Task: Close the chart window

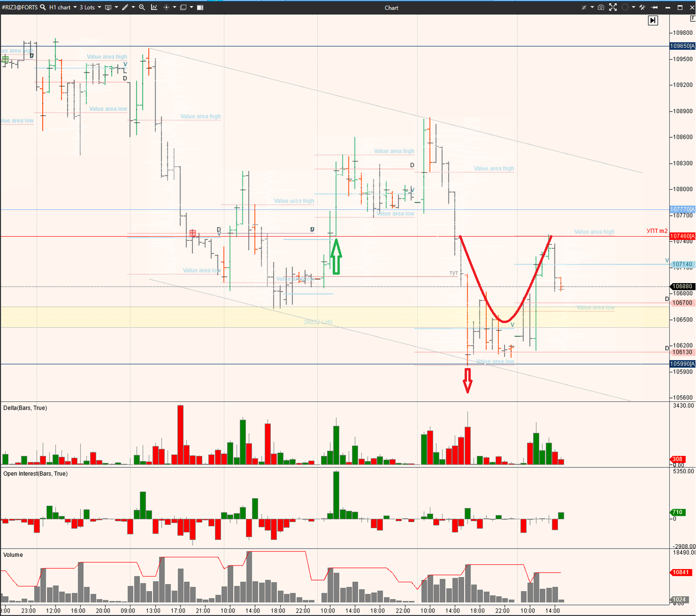Action: (691, 8)
